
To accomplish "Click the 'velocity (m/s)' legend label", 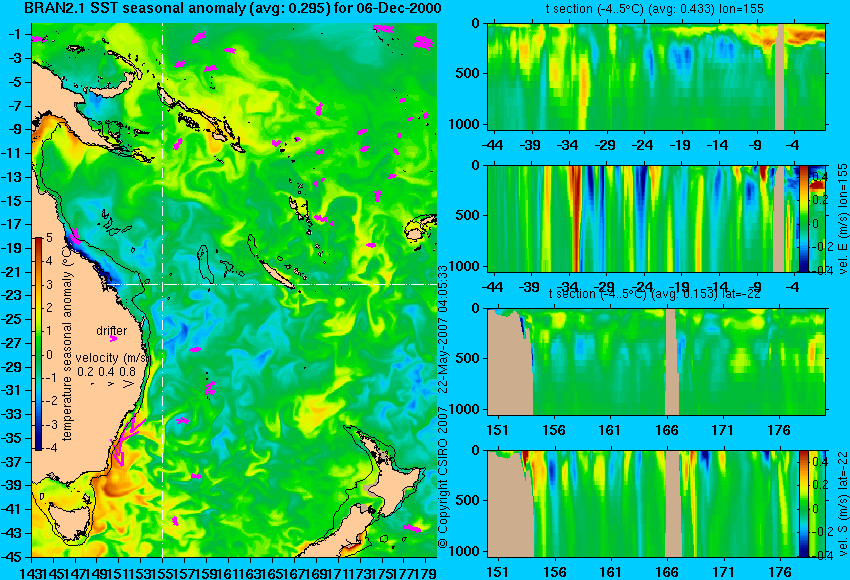I will [112, 358].
